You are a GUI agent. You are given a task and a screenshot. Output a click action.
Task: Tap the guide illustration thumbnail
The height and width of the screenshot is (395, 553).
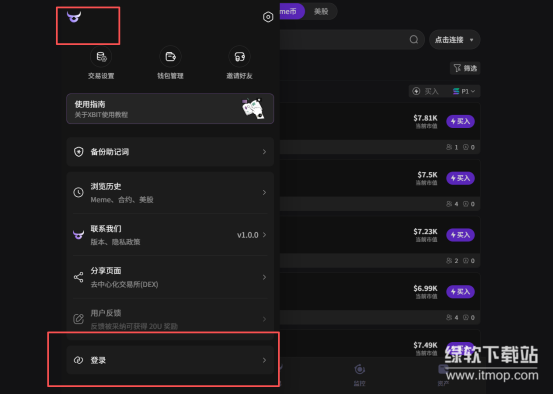pos(253,109)
